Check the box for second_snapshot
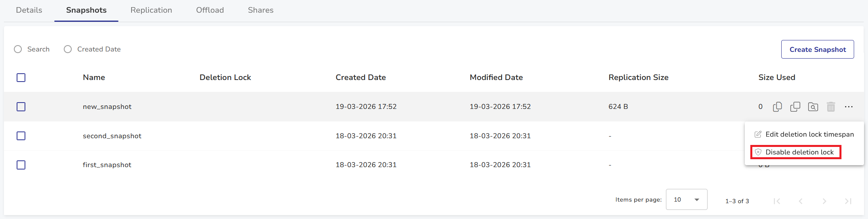 click(x=21, y=136)
